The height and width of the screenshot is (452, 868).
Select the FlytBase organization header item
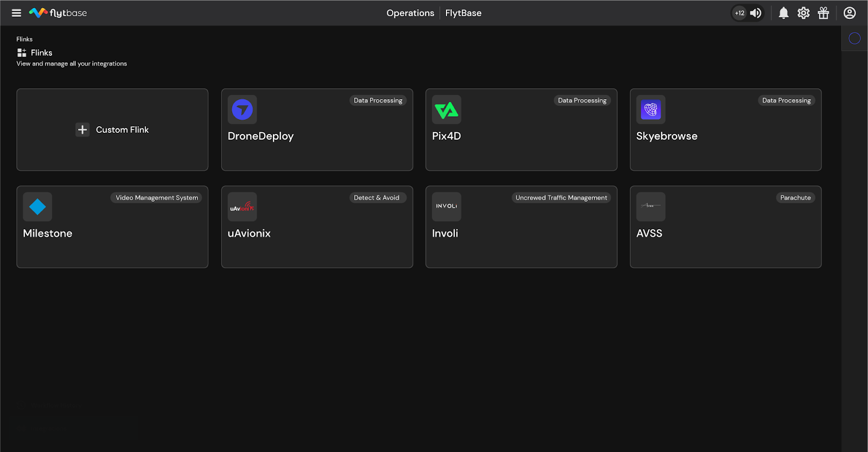pyautogui.click(x=463, y=13)
